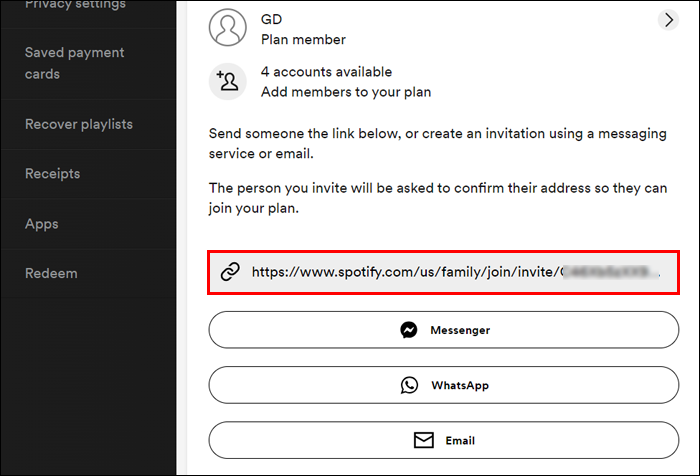Select Receipts in the sidebar
The width and height of the screenshot is (700, 476).
(x=52, y=174)
